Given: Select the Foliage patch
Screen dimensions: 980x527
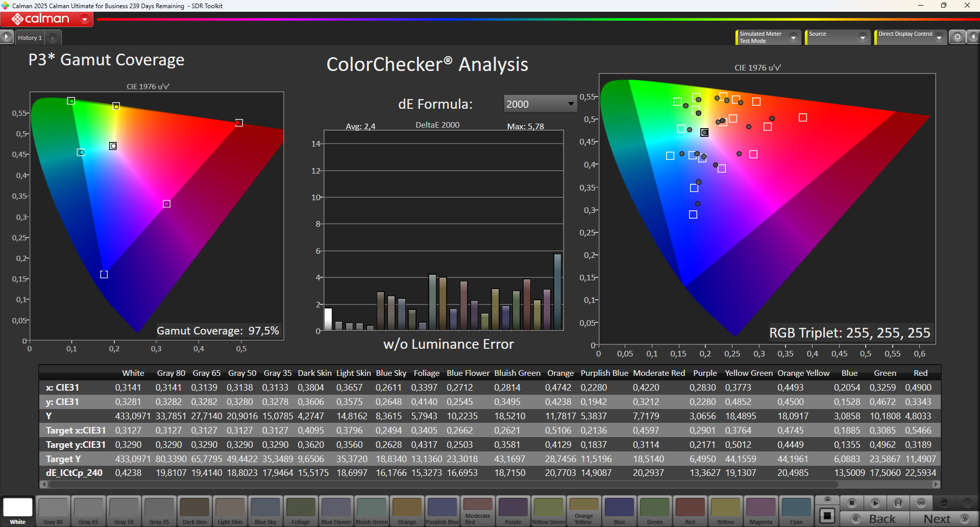Looking at the screenshot, I should click(x=301, y=511).
